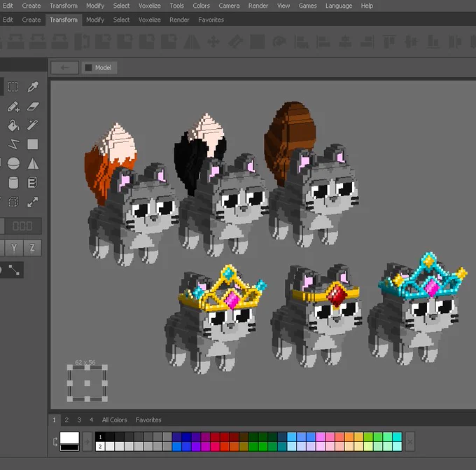
Task: Open the Tools menu
Action: 176,6
